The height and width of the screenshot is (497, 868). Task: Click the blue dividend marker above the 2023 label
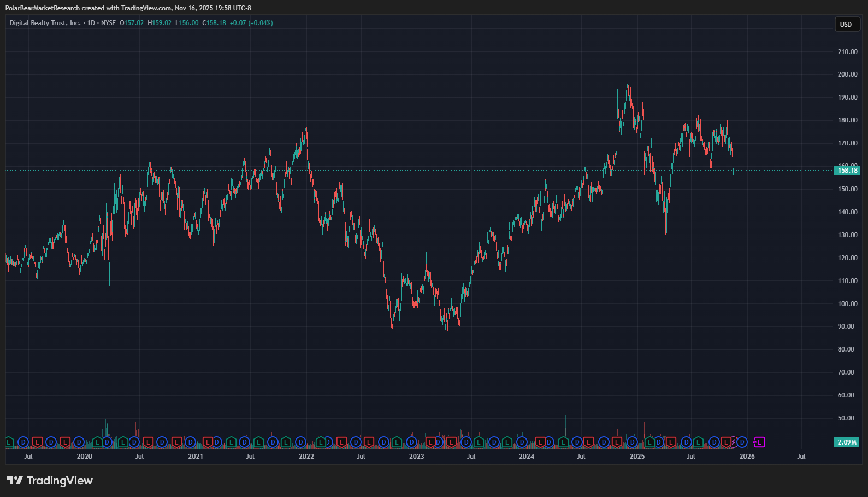412,442
